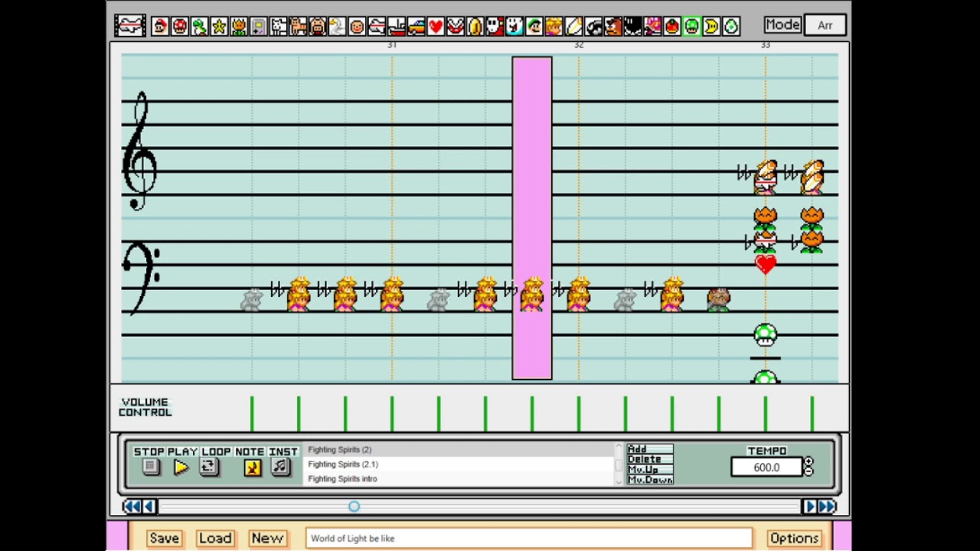This screenshot has width=980, height=551.
Task: Select the Baby Face instrument
Action: pyautogui.click(x=358, y=27)
